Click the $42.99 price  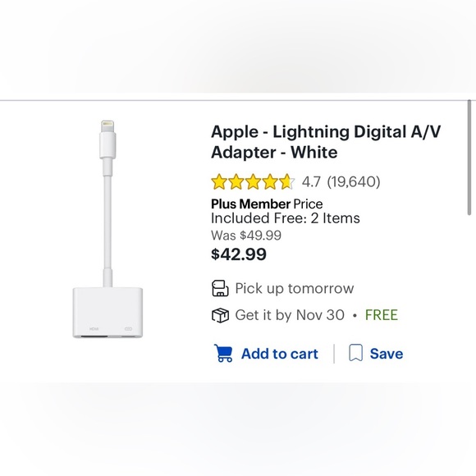[239, 254]
